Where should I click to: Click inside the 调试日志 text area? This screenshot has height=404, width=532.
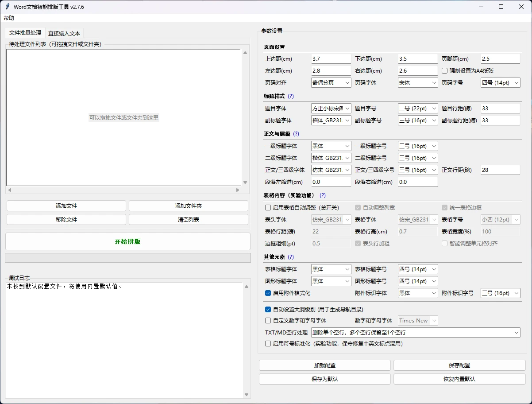point(124,340)
